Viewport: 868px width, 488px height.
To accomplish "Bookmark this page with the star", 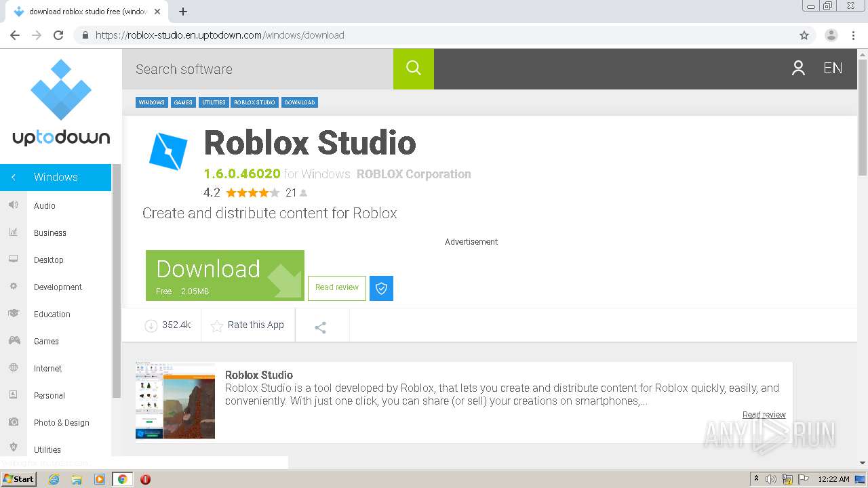I will click(804, 35).
